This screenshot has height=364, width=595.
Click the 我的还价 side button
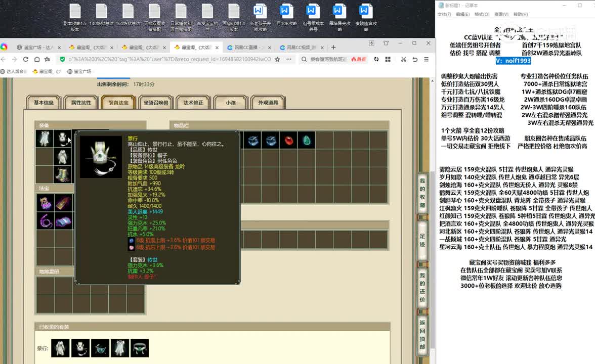coord(422,287)
